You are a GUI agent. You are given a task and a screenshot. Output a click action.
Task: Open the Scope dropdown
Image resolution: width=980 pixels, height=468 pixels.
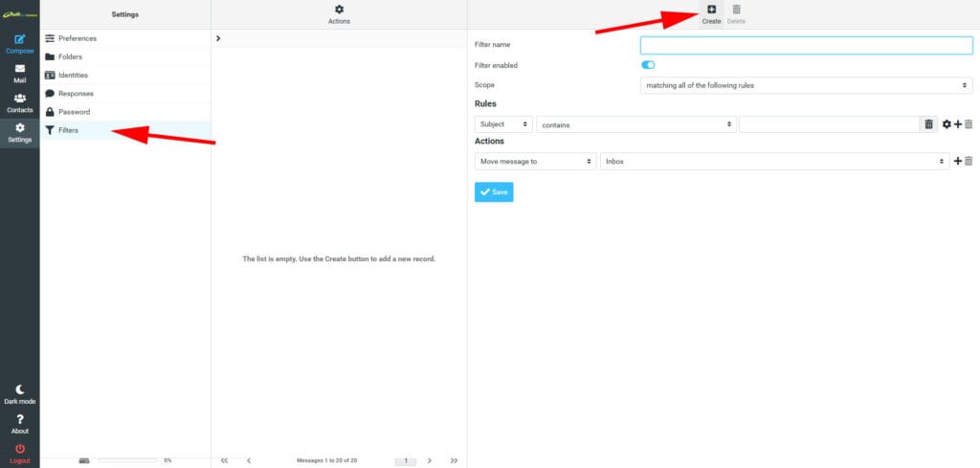point(806,85)
